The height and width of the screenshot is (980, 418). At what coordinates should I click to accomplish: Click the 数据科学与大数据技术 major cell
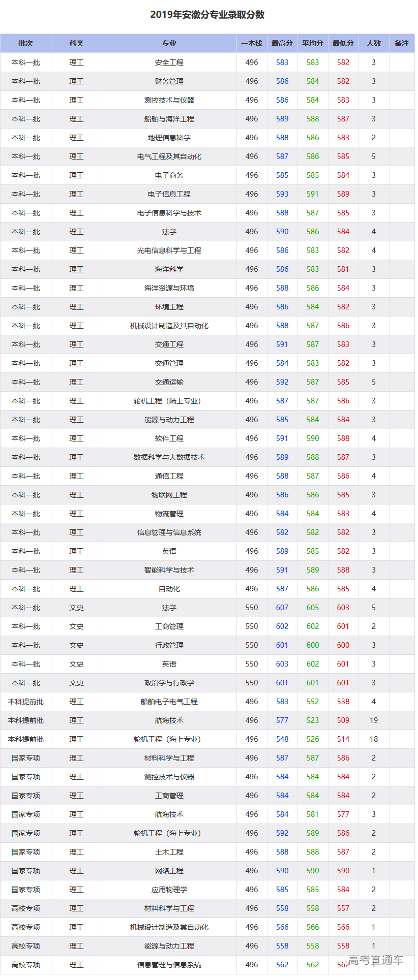169,457
